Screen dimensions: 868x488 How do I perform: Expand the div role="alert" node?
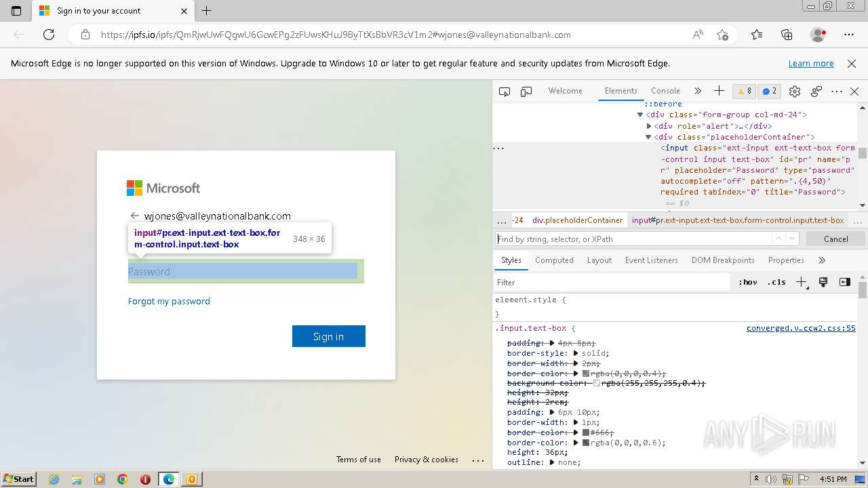(x=648, y=126)
